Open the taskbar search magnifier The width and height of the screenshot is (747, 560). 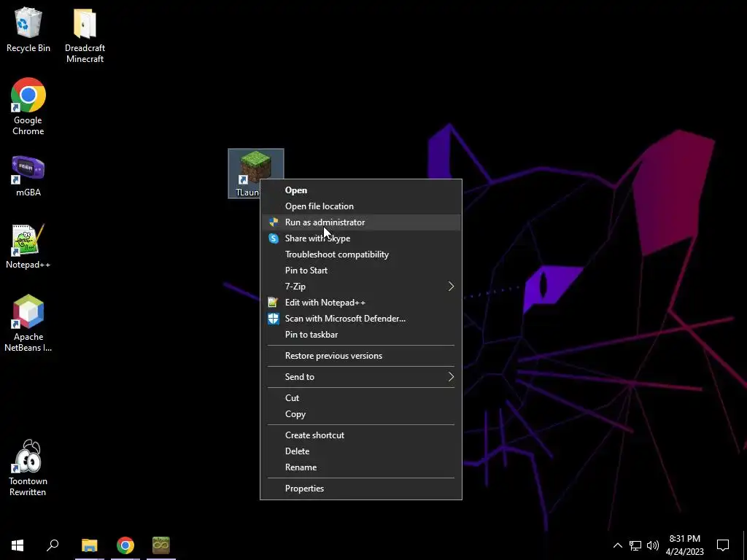click(53, 545)
